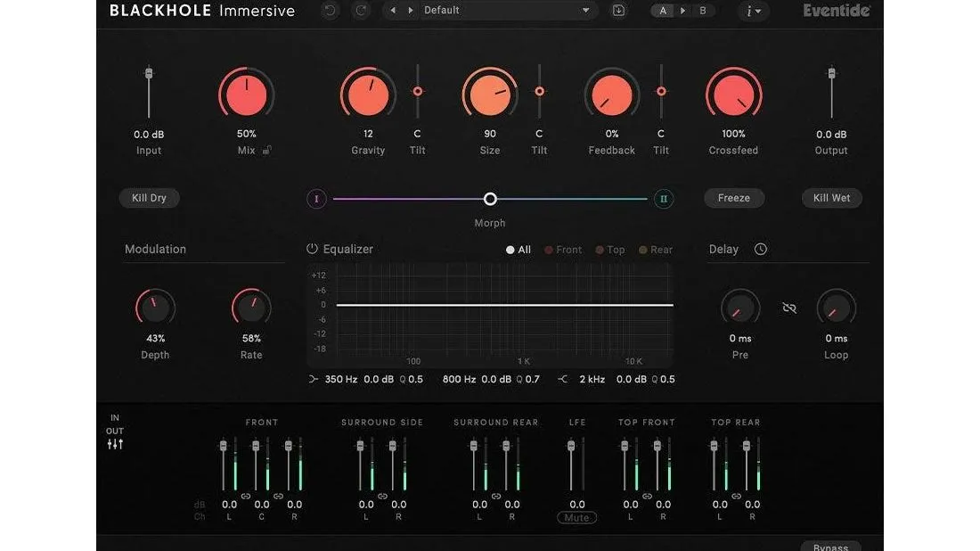Toggle Front C-R link icon
The height and width of the screenshot is (551, 980).
pyautogui.click(x=278, y=497)
